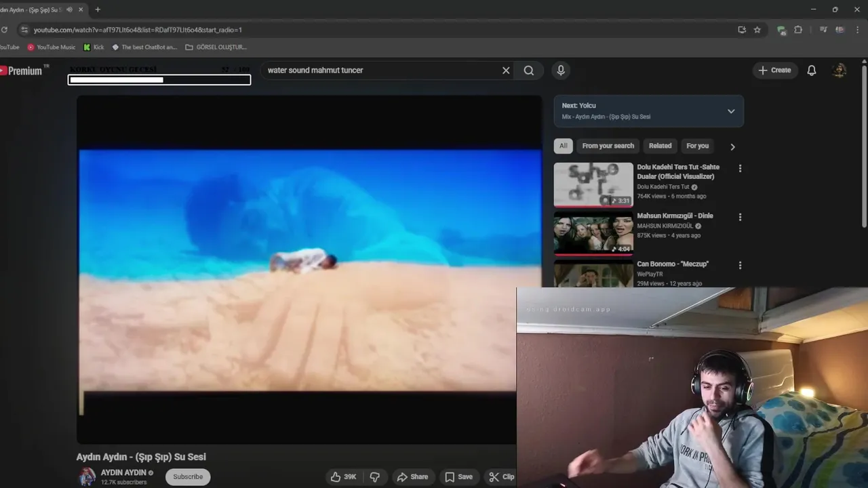Click the white progress bar overlay

(159, 80)
